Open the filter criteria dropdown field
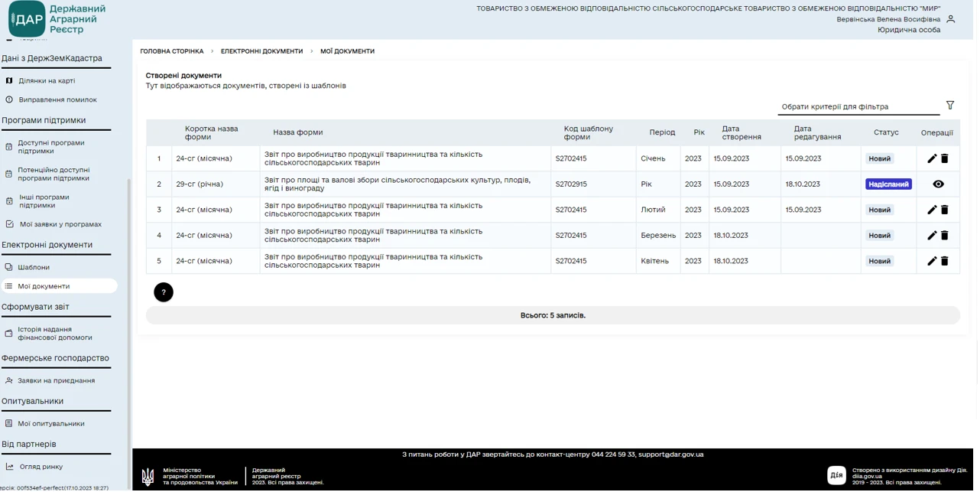This screenshot has width=980, height=492. (860, 107)
